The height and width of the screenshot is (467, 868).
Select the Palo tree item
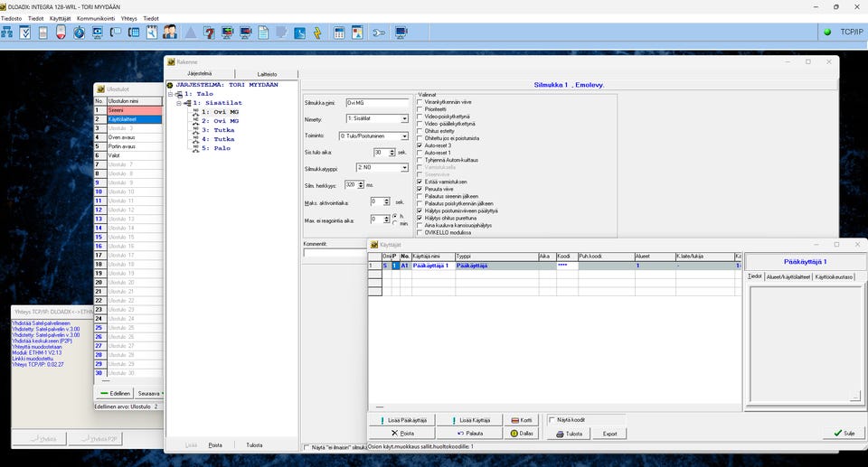pos(217,148)
